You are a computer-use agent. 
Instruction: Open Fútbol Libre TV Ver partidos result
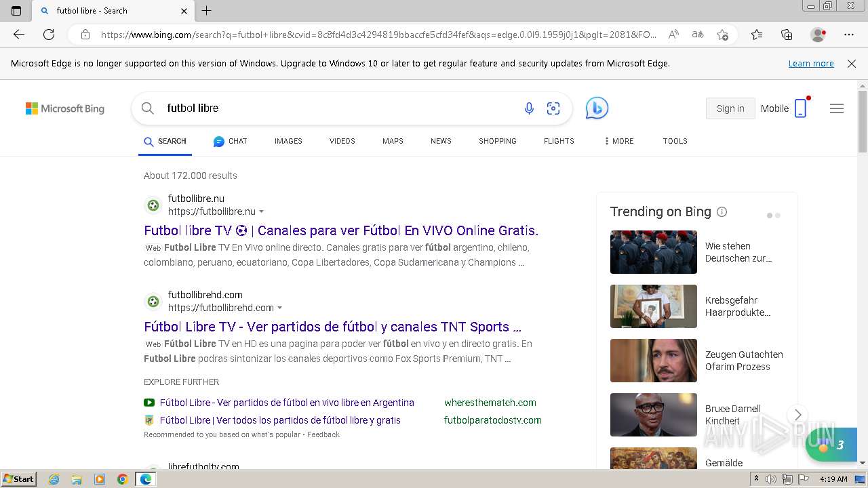[x=332, y=327]
